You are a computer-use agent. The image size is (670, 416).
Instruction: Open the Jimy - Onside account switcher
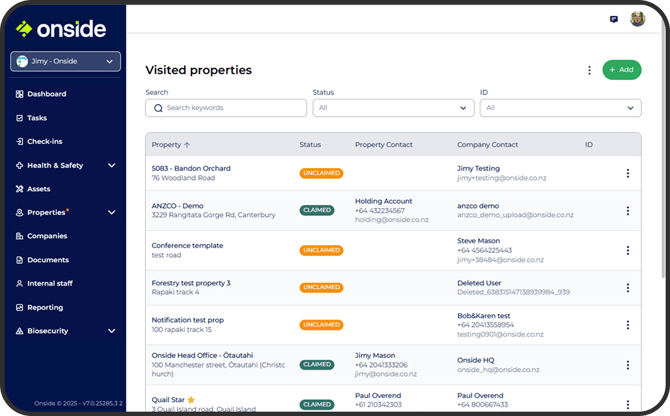point(66,61)
